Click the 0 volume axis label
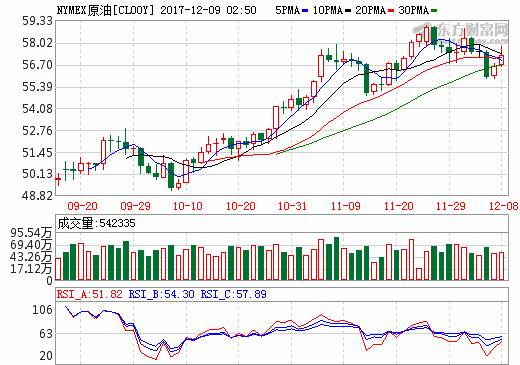The height and width of the screenshot is (365, 520). pos(49,281)
